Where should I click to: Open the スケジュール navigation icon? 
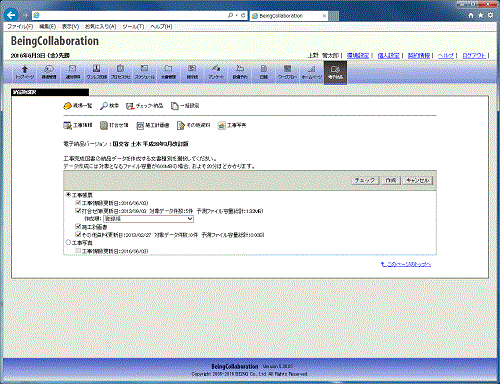[x=144, y=72]
